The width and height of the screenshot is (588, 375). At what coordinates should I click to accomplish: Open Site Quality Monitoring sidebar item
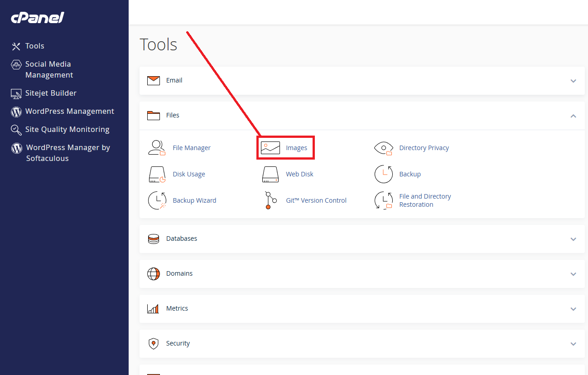point(67,129)
